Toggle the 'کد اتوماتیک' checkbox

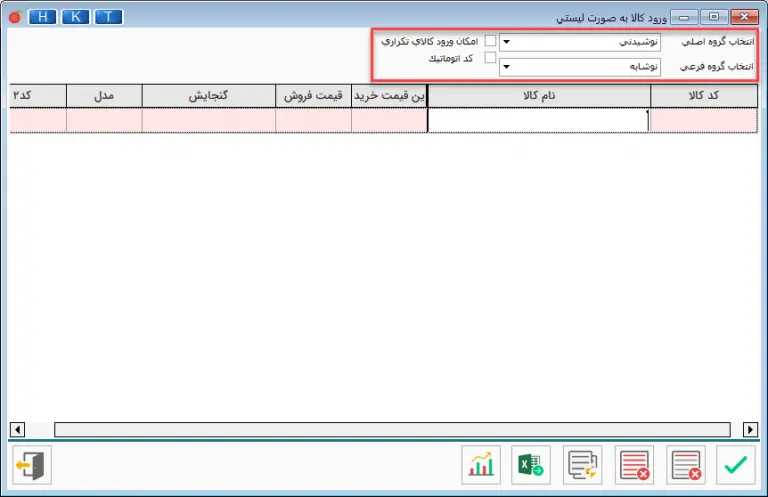490,59
